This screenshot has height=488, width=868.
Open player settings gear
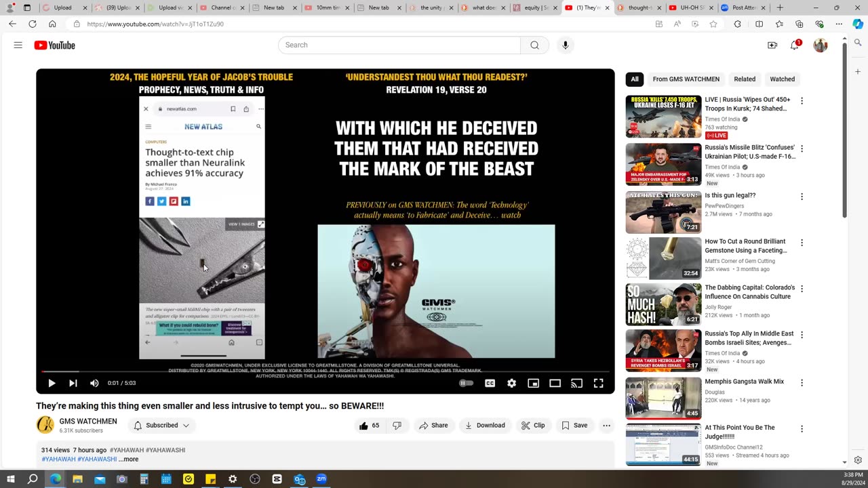coord(512,383)
